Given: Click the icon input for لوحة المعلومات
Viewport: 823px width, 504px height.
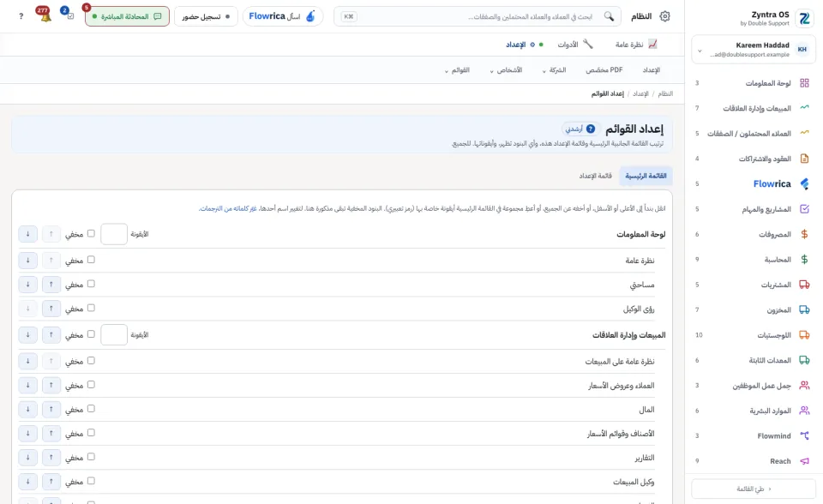Looking at the screenshot, I should tap(114, 234).
